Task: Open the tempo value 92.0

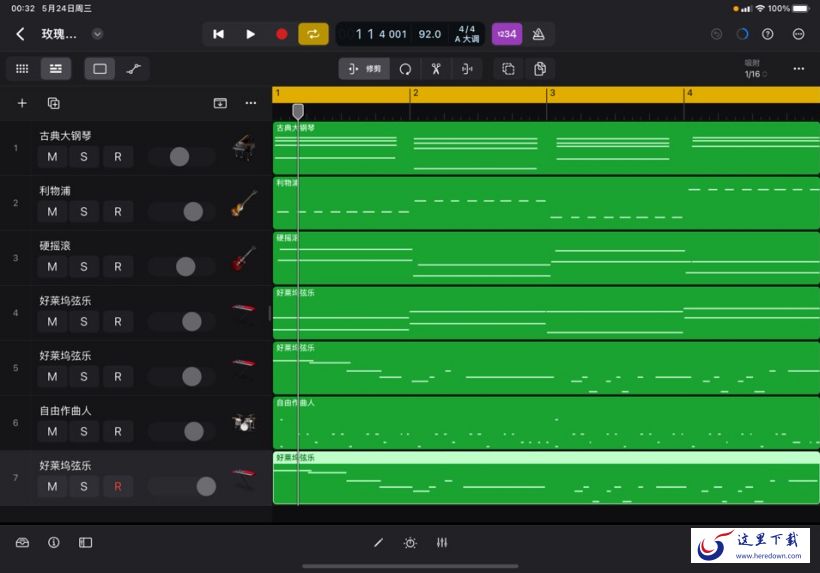Action: [x=430, y=35]
